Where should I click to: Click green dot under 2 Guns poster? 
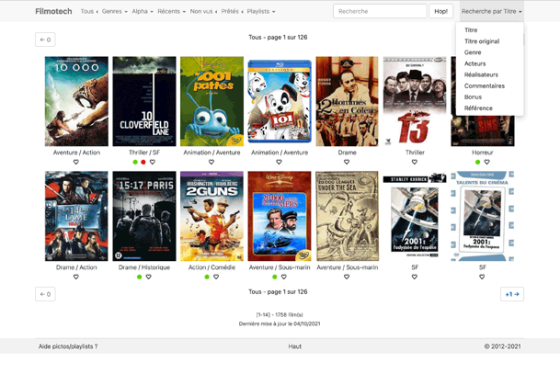coord(207,277)
